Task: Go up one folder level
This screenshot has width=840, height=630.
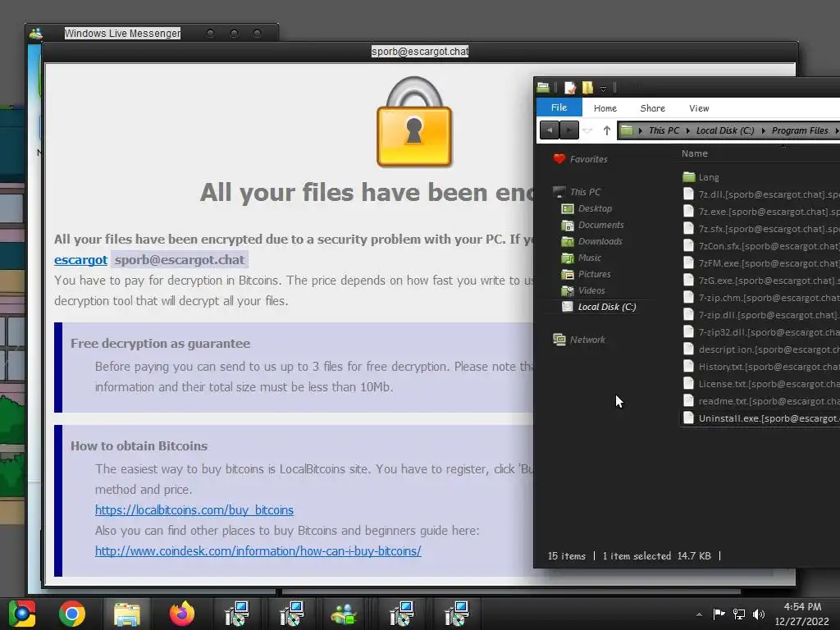Action: [x=606, y=130]
